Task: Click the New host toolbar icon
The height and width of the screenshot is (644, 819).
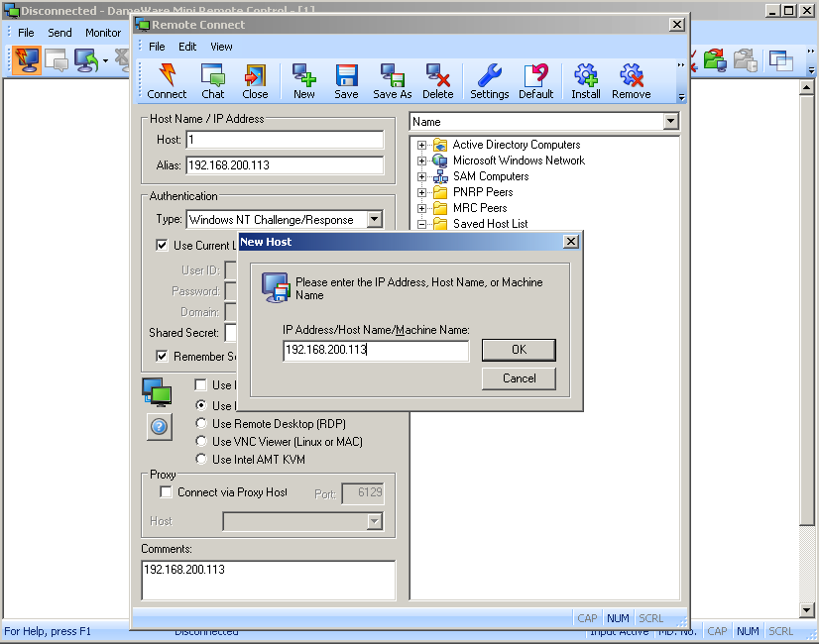Action: pos(303,81)
